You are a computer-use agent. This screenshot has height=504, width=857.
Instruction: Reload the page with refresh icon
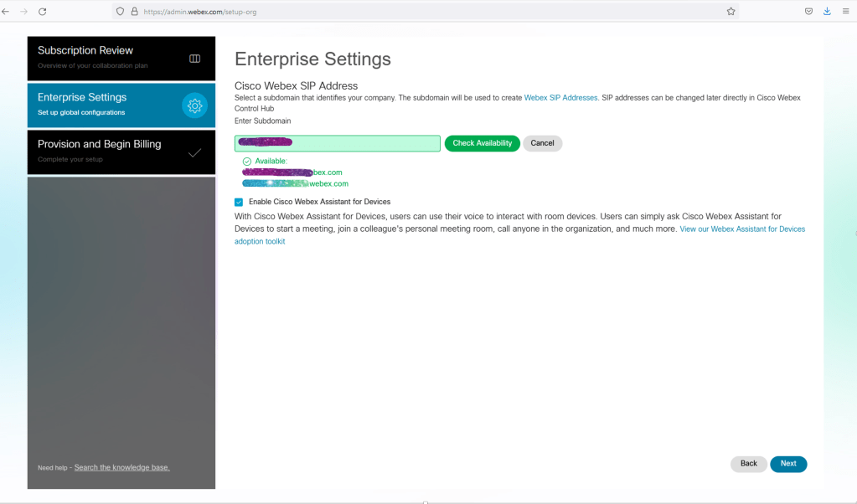pyautogui.click(x=43, y=12)
